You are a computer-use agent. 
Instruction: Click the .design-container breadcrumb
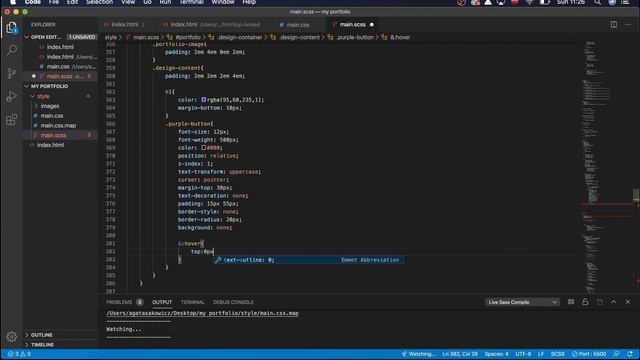(240, 37)
